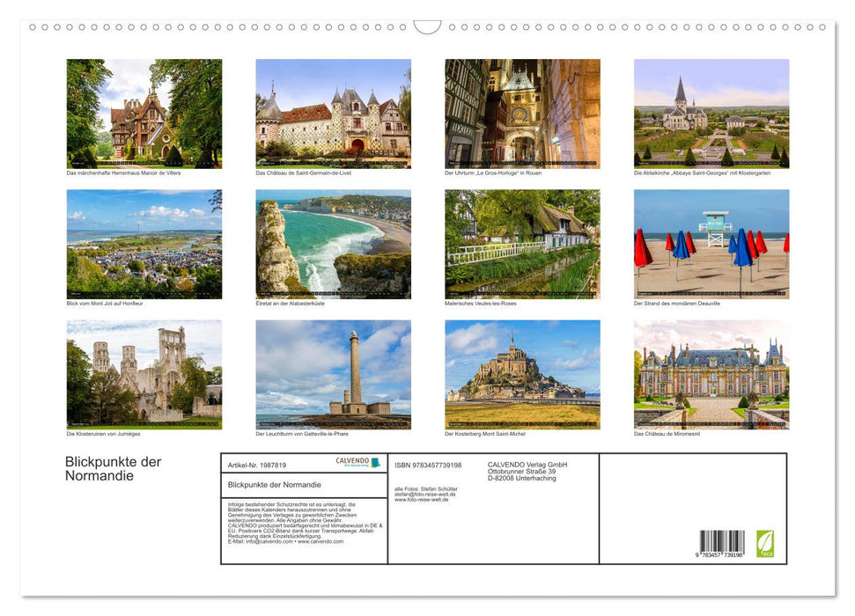
Task: Select the Gatteville-le-Phare lighthouse image
Action: (333, 374)
